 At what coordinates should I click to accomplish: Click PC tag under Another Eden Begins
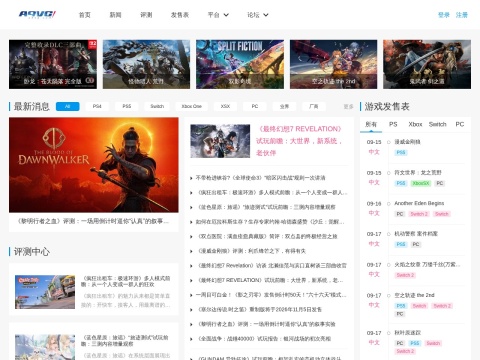pos(400,214)
